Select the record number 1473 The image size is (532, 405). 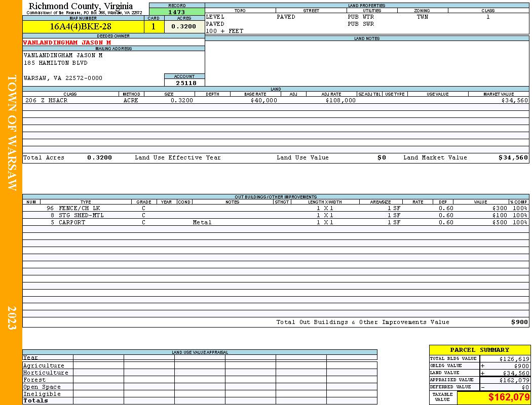click(x=176, y=12)
